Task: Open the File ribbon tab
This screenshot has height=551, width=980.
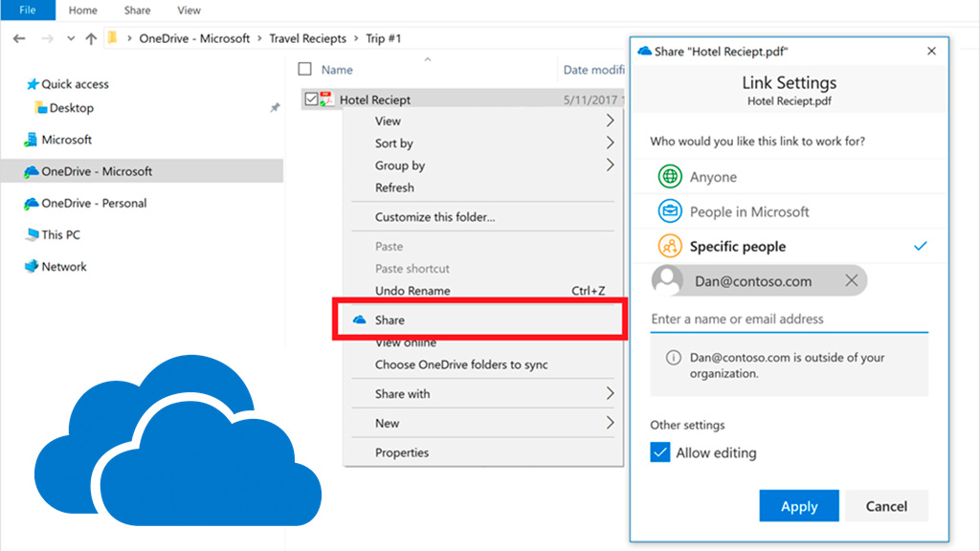Action: click(28, 10)
